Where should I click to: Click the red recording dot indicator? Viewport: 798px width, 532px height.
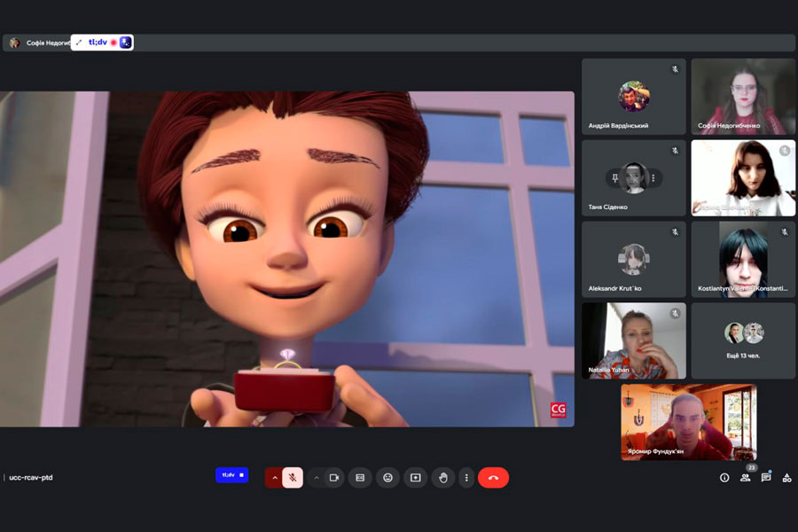(113, 43)
